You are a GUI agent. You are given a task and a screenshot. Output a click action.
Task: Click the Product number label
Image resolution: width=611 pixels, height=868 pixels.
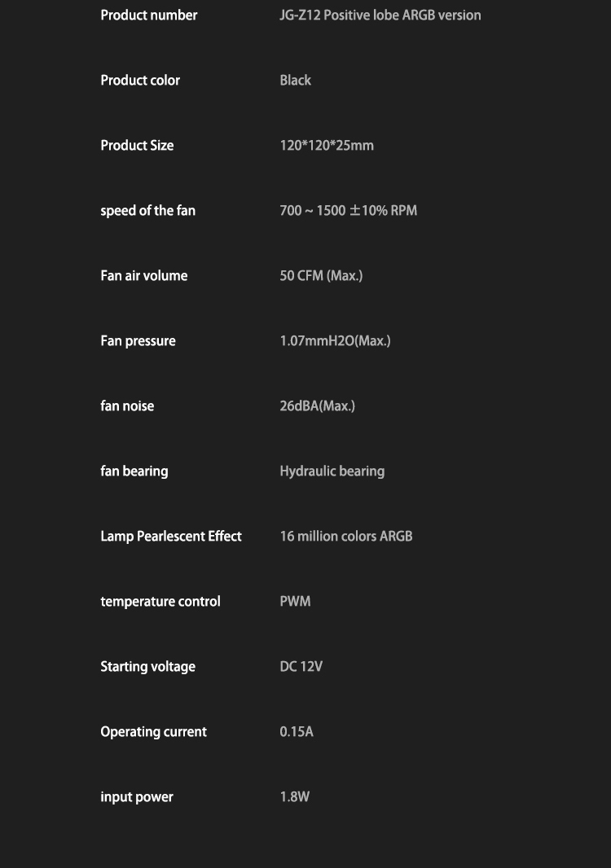(x=148, y=15)
